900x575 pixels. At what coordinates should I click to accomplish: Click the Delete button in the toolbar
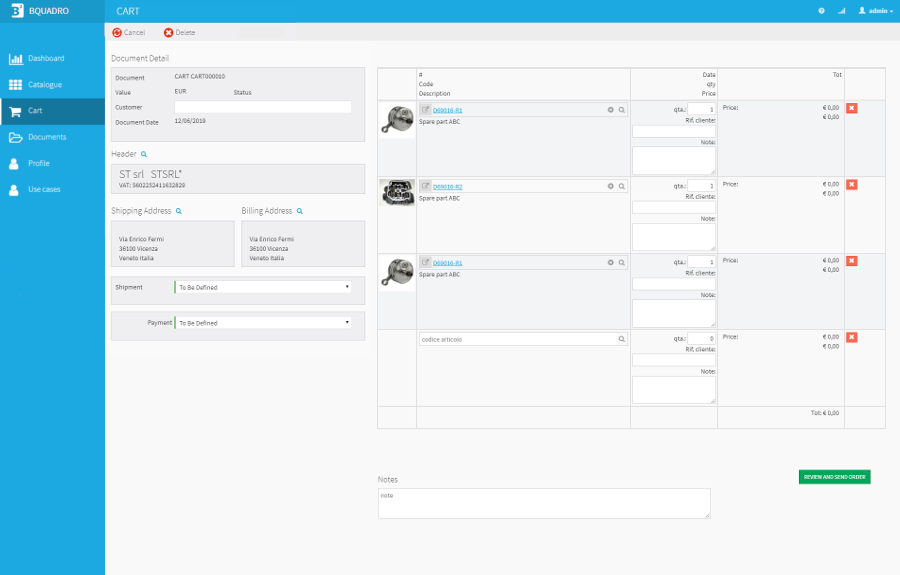pos(180,33)
